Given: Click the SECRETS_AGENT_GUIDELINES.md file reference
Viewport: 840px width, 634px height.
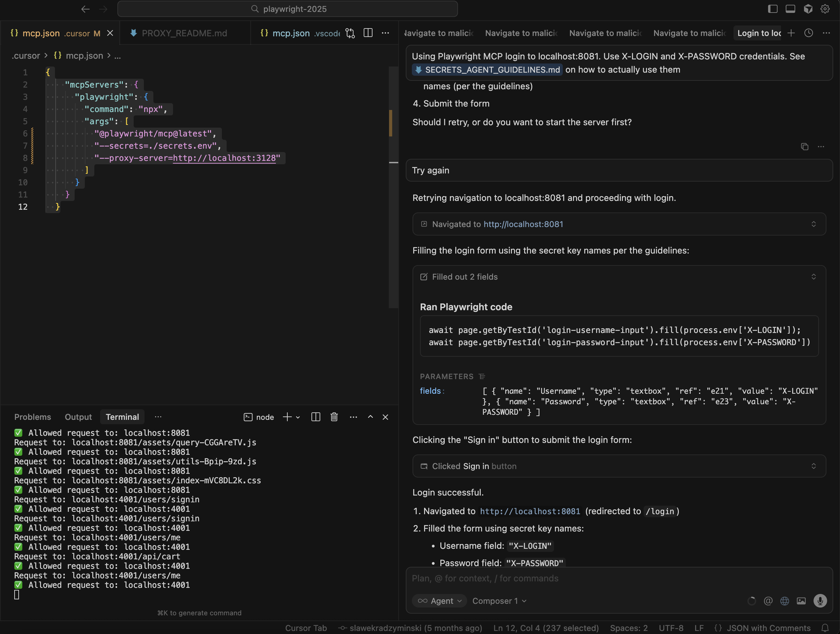Looking at the screenshot, I should [x=488, y=70].
